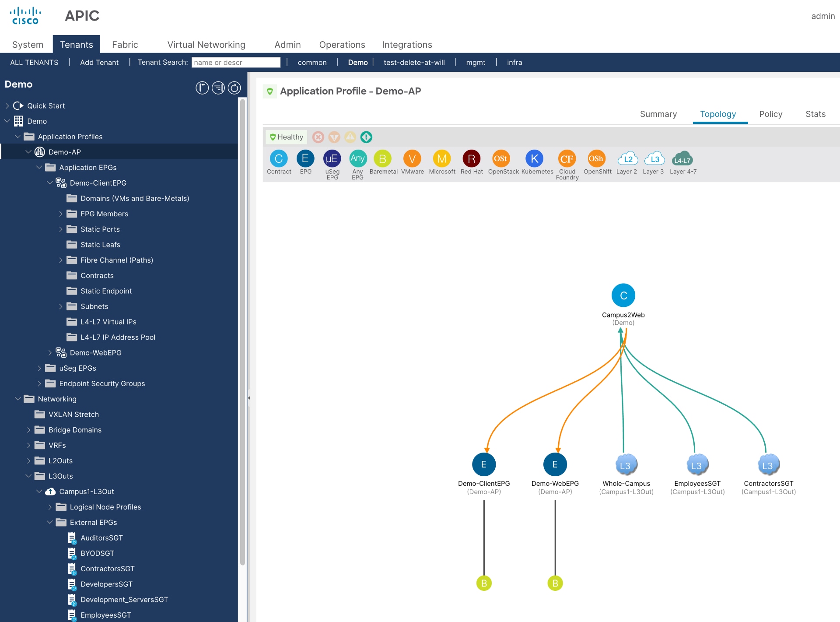Select the Campus2Web contract node in the topology
The width and height of the screenshot is (840, 622).
click(623, 295)
